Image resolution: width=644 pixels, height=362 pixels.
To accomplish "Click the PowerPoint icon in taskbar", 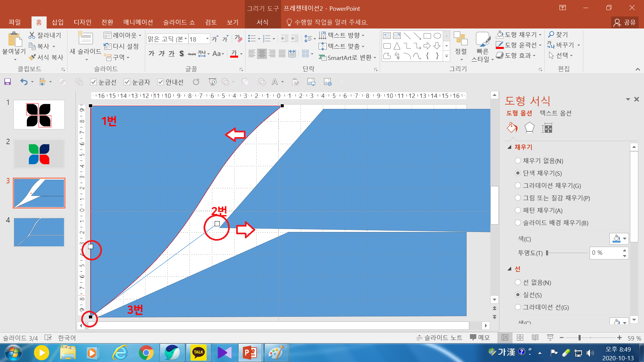I will coord(250,353).
